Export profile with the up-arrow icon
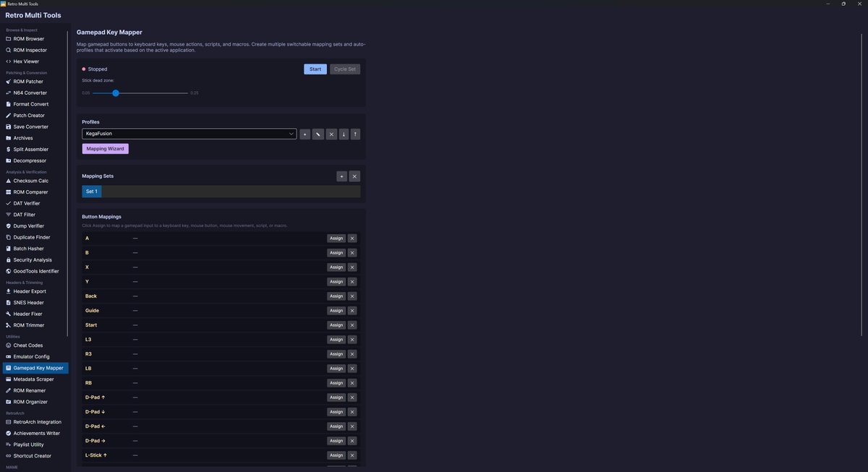868x472 pixels. (x=355, y=134)
